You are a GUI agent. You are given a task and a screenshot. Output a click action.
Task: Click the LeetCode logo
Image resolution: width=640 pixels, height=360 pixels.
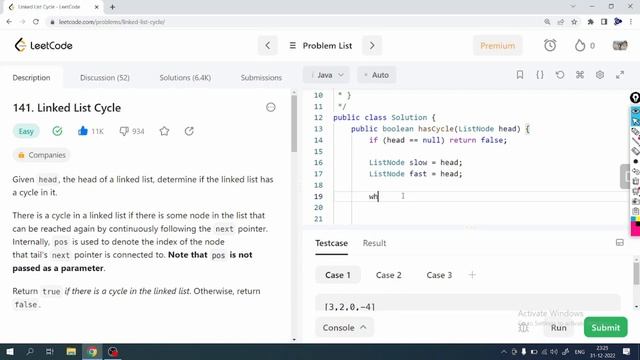click(x=43, y=45)
